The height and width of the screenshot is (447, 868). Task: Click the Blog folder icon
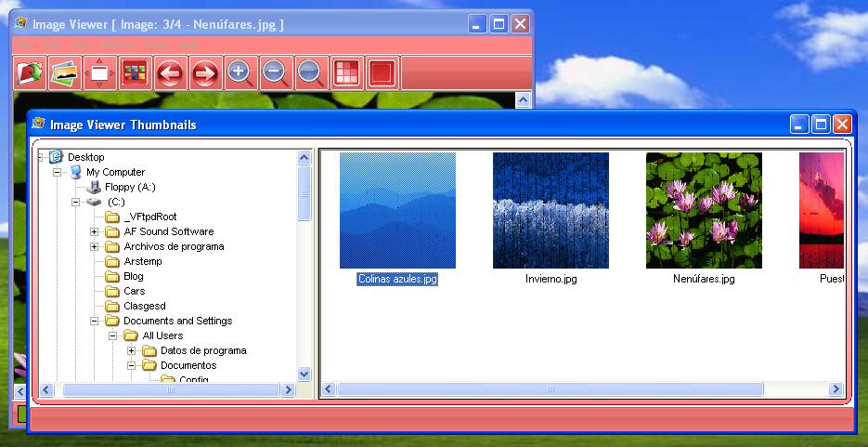[x=112, y=276]
